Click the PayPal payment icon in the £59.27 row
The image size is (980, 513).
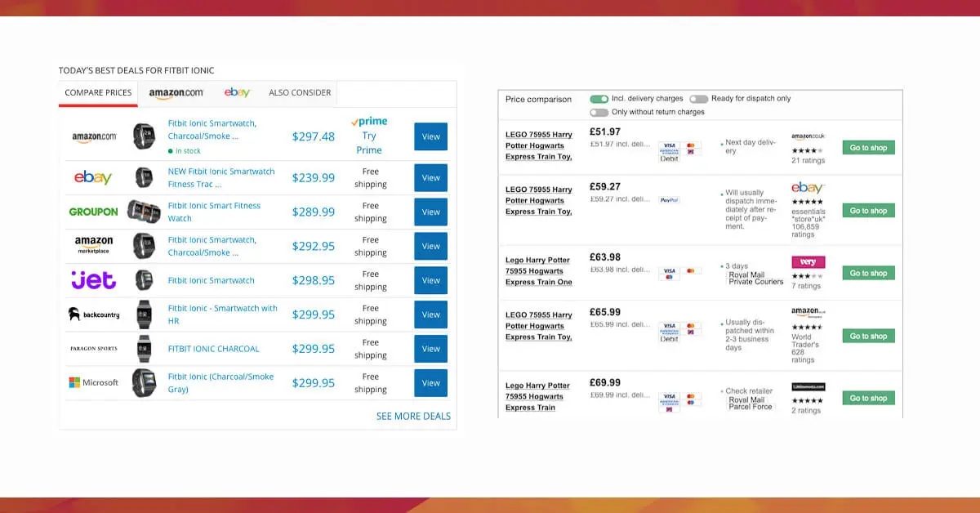coord(669,199)
